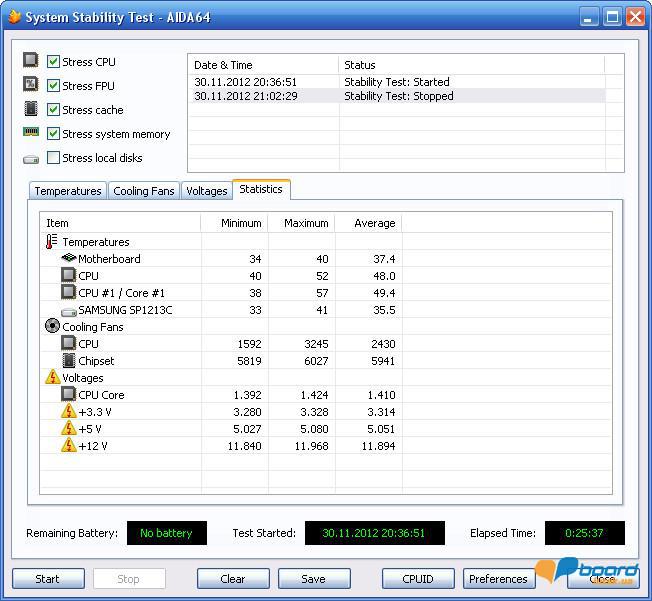The width and height of the screenshot is (652, 601).
Task: Uncheck the Stress CPU checkbox
Action: (54, 62)
